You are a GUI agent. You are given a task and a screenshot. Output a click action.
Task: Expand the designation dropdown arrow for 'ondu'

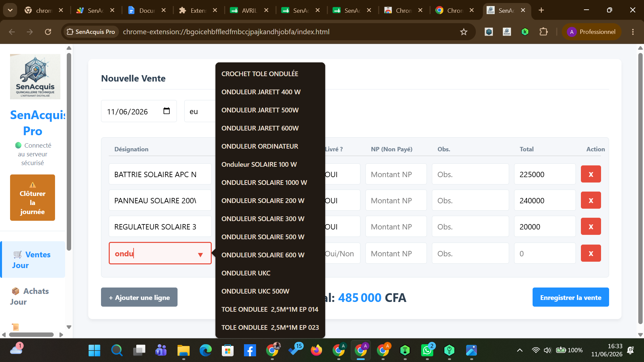click(200, 255)
